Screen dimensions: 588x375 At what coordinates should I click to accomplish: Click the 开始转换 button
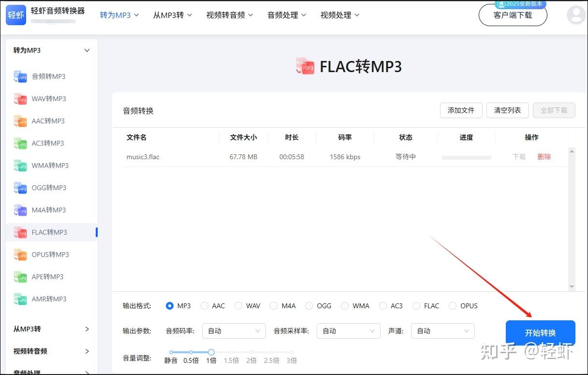tap(541, 333)
